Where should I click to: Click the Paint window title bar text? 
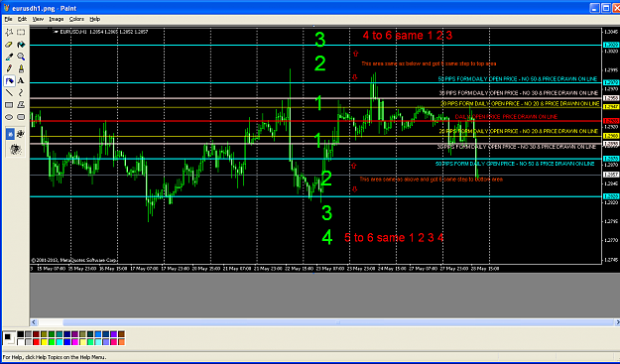[45, 8]
